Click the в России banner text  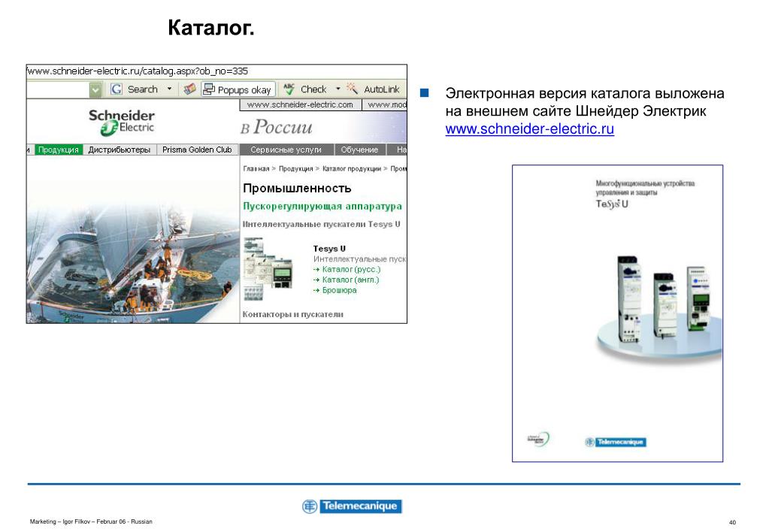point(276,127)
